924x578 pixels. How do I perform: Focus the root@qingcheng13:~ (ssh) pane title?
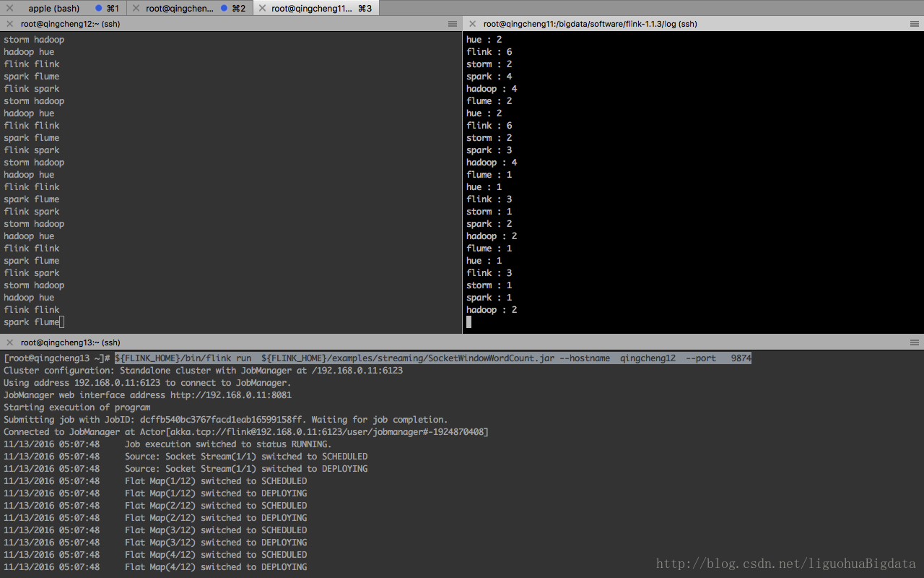(x=70, y=342)
